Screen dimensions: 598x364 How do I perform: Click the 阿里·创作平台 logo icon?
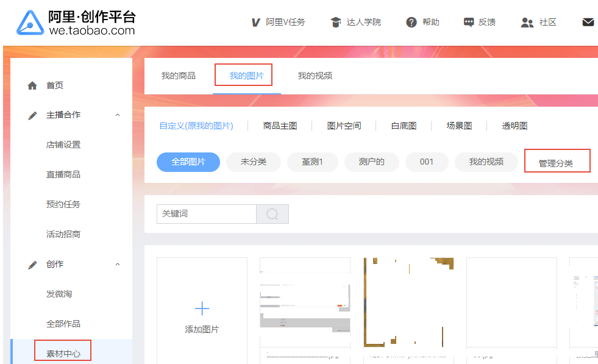[30, 23]
